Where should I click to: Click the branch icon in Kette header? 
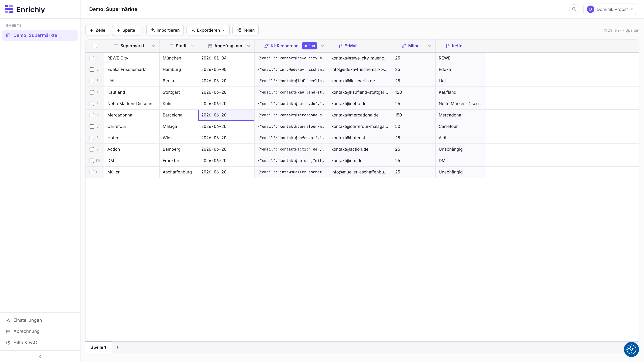coord(447,46)
